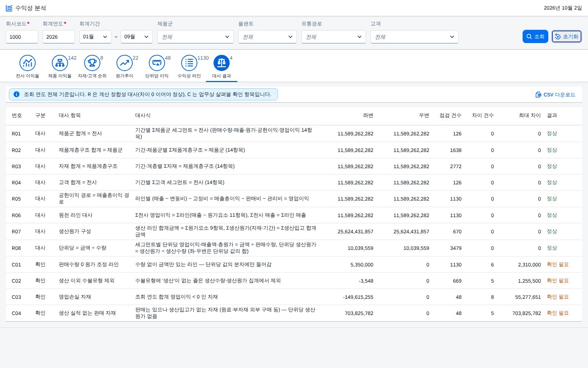Viewport: 588px width, 368px height.
Task: Click the date 2026년 10월 2일
Action: [563, 8]
